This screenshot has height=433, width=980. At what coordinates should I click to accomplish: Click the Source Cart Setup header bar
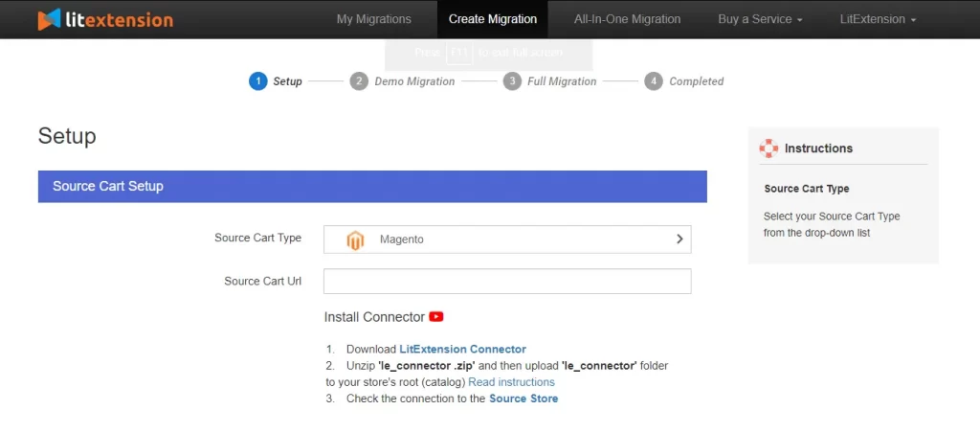pyautogui.click(x=372, y=187)
